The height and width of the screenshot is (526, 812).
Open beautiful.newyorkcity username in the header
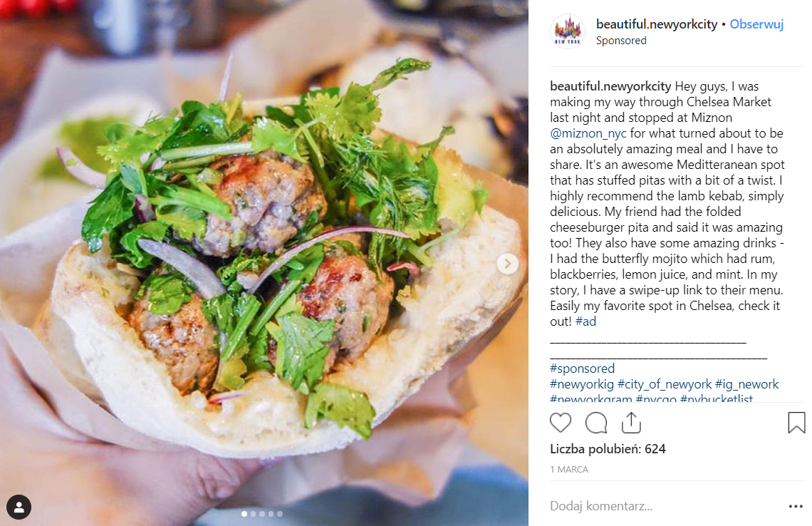656,24
